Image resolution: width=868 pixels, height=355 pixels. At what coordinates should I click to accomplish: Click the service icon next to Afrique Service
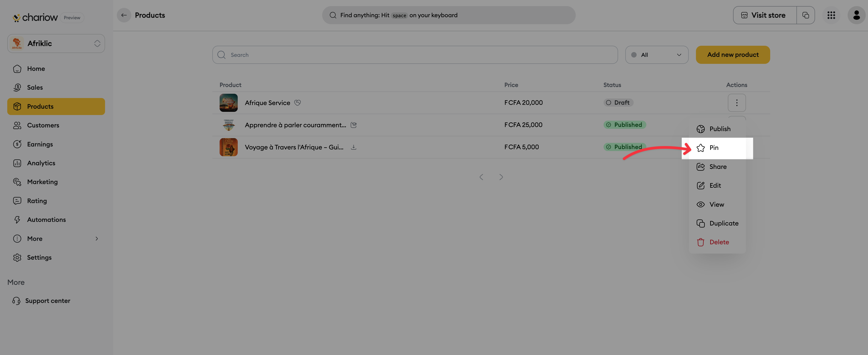[297, 103]
